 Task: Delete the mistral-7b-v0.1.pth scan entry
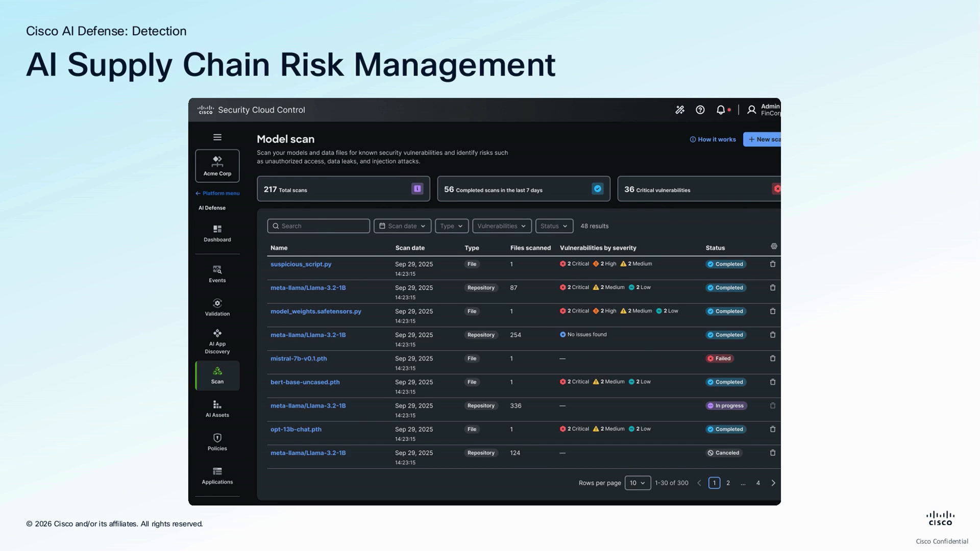[773, 359]
